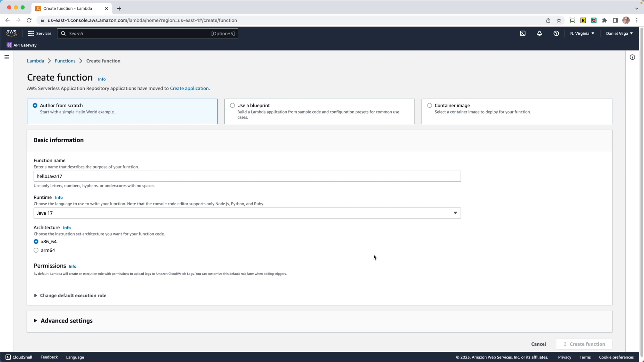The image size is (644, 362).
Task: Toggle the browser side panel icon
Action: (x=615, y=20)
